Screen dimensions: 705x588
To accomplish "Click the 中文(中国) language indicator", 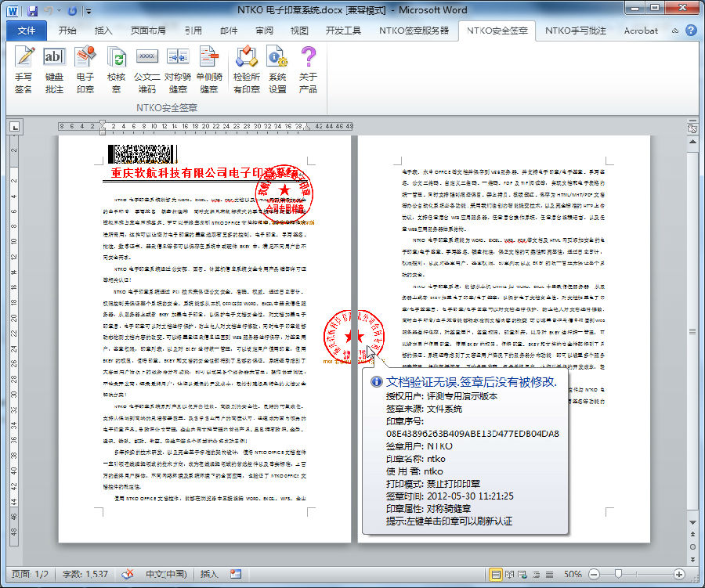I will coord(166,574).
